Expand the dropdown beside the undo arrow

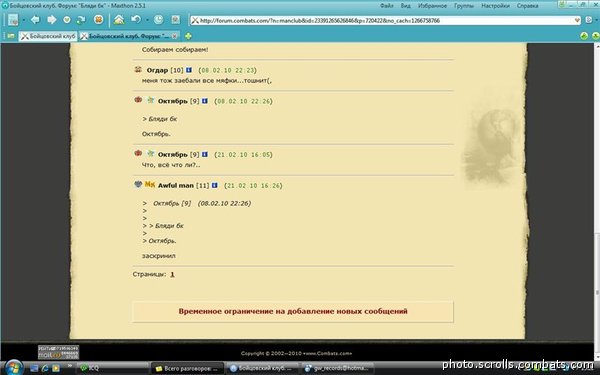(147, 20)
